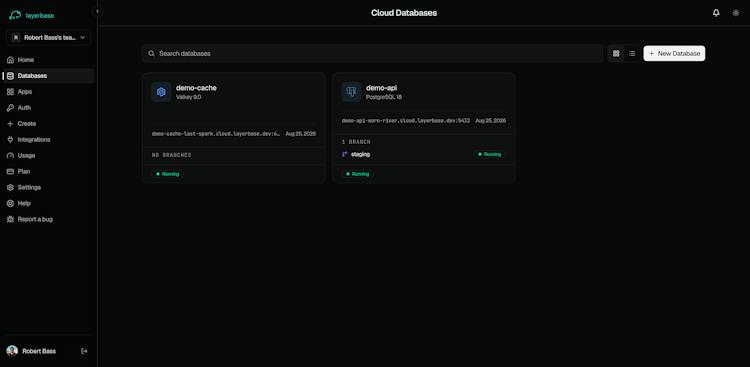Image resolution: width=750 pixels, height=367 pixels.
Task: Open demo-api database card title
Action: click(381, 88)
